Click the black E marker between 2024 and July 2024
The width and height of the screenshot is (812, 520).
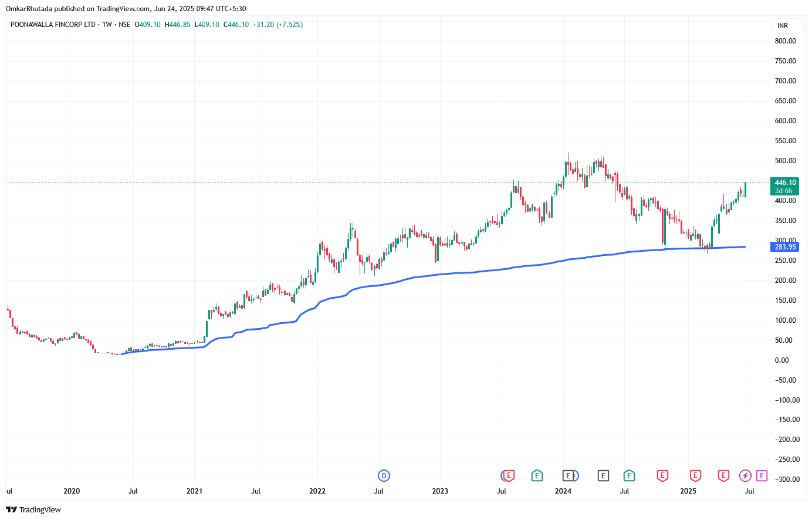pyautogui.click(x=603, y=475)
